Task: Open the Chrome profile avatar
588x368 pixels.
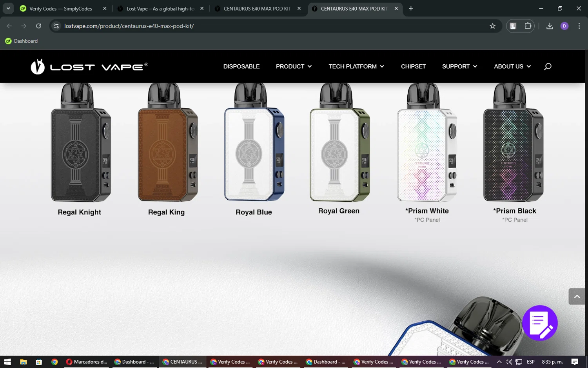Action: coord(564,26)
